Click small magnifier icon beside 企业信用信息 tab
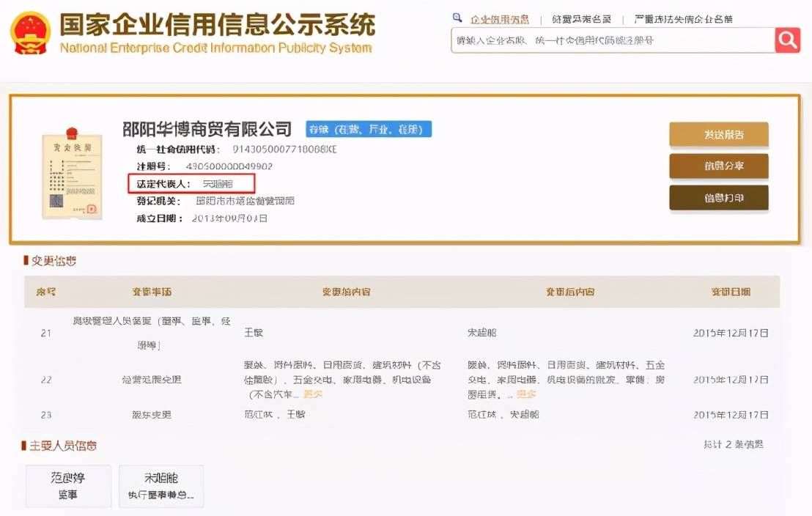 [457, 19]
